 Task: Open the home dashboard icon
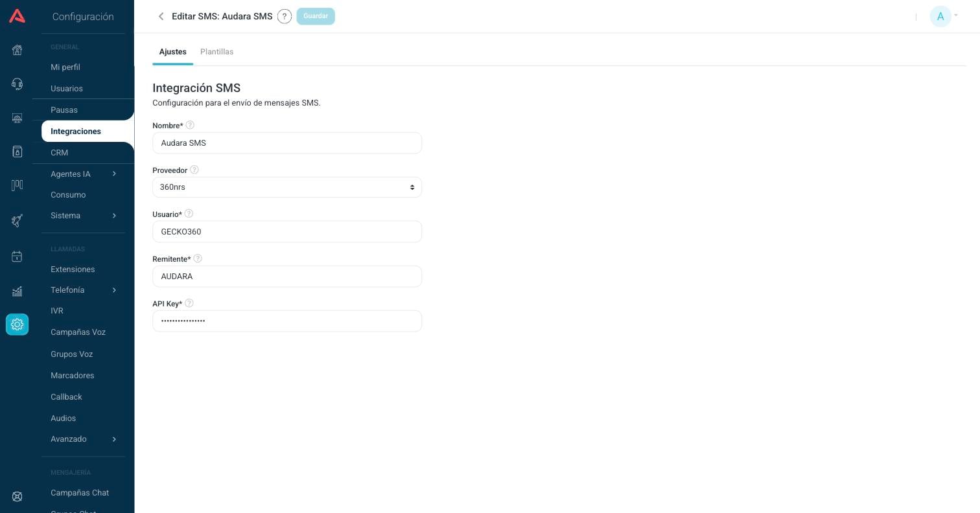[x=17, y=50]
